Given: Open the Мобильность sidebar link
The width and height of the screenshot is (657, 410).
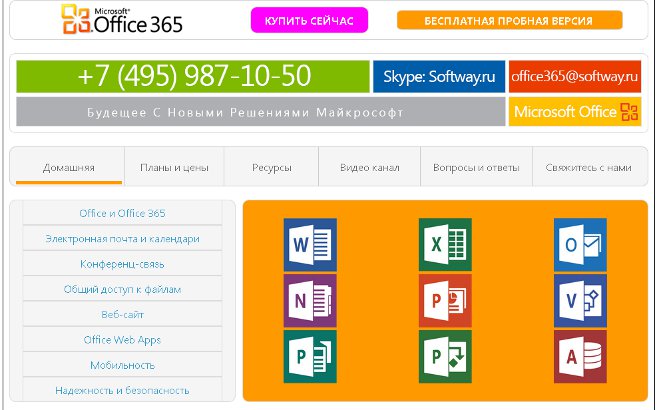Looking at the screenshot, I should coord(122,365).
